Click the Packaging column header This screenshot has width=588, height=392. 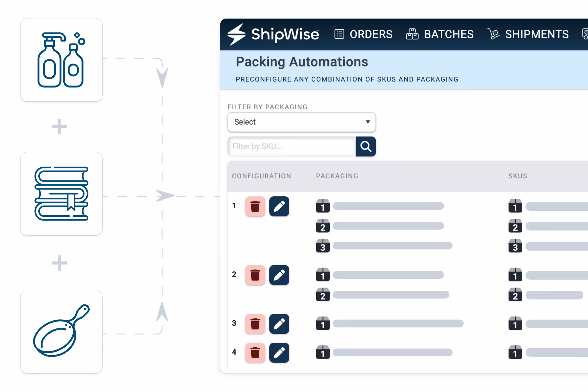337,176
